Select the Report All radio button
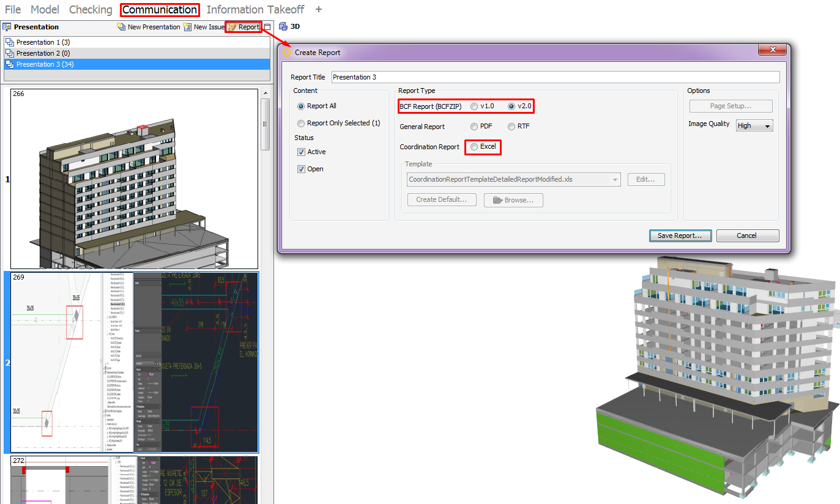The width and height of the screenshot is (840, 504). (x=301, y=106)
